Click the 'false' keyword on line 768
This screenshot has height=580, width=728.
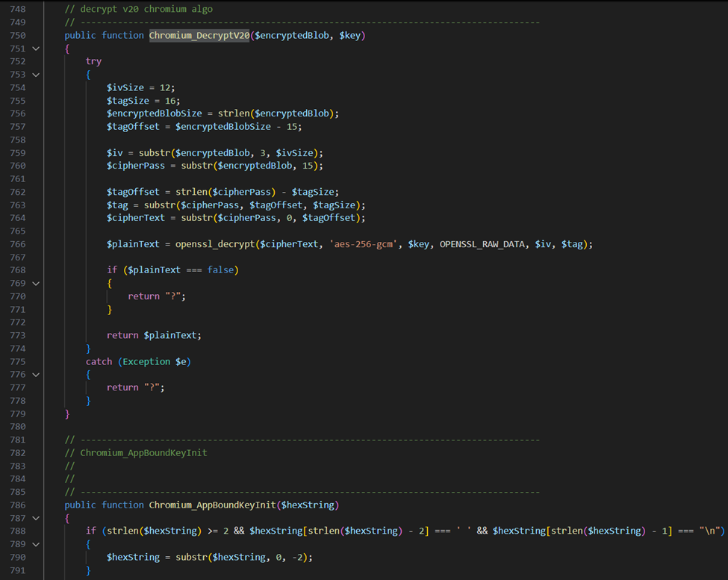(x=220, y=270)
